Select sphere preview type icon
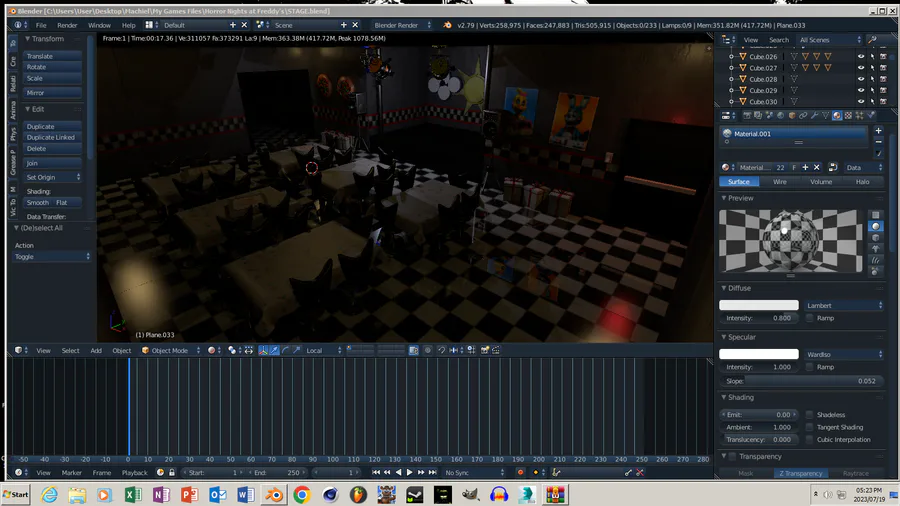This screenshot has height=506, width=900. click(x=875, y=226)
